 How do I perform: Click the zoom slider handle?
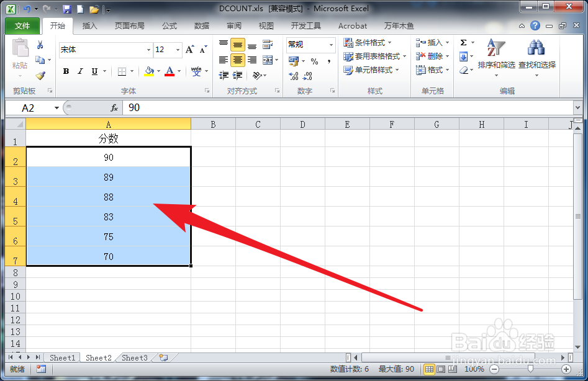(530, 369)
